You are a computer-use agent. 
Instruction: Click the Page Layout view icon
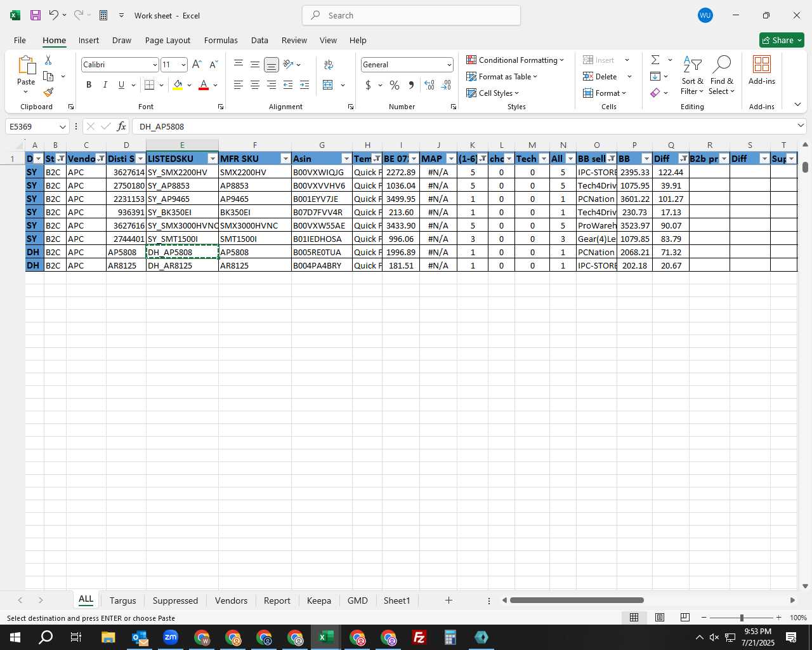click(x=660, y=618)
